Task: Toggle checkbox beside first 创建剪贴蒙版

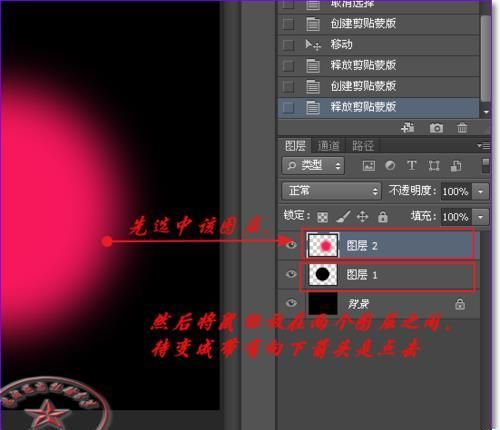Action: [288, 24]
